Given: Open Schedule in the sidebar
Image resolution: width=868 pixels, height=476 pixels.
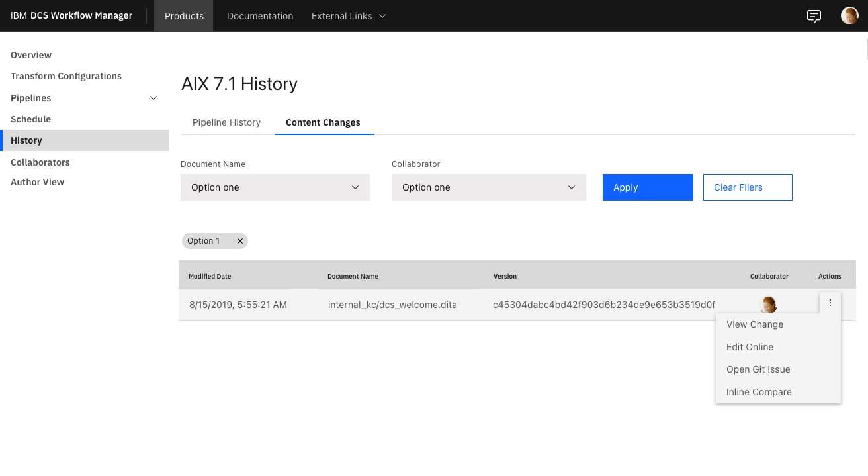Looking at the screenshot, I should (x=30, y=119).
